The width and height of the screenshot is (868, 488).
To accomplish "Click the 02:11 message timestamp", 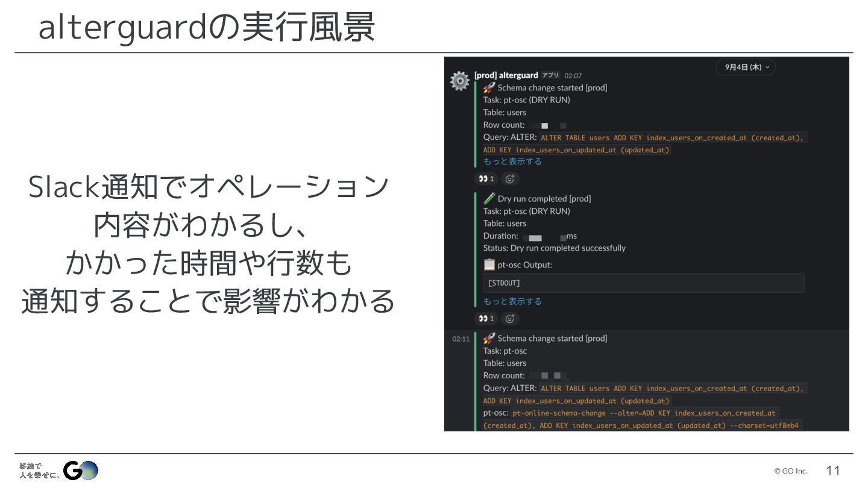I will pyautogui.click(x=461, y=339).
